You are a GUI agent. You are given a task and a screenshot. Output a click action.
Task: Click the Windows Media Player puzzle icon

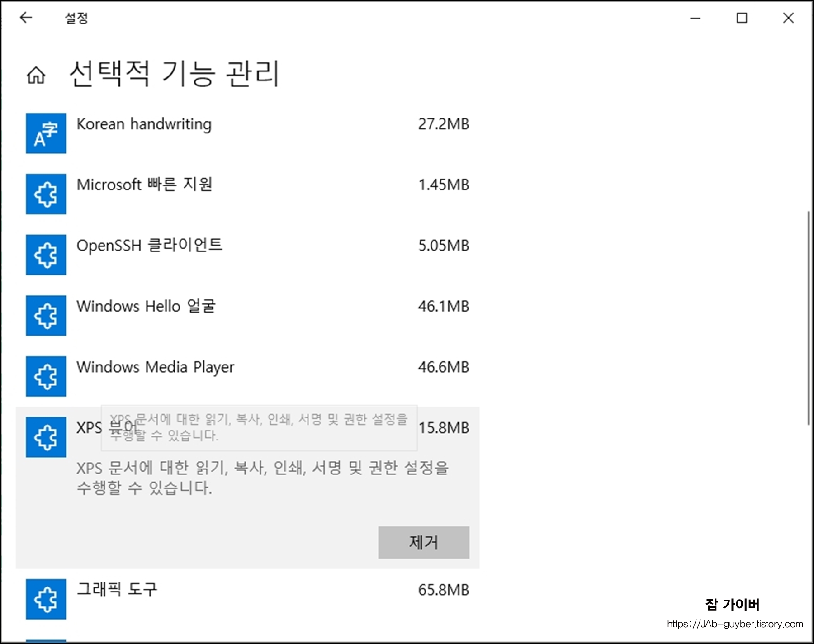pos(46,376)
